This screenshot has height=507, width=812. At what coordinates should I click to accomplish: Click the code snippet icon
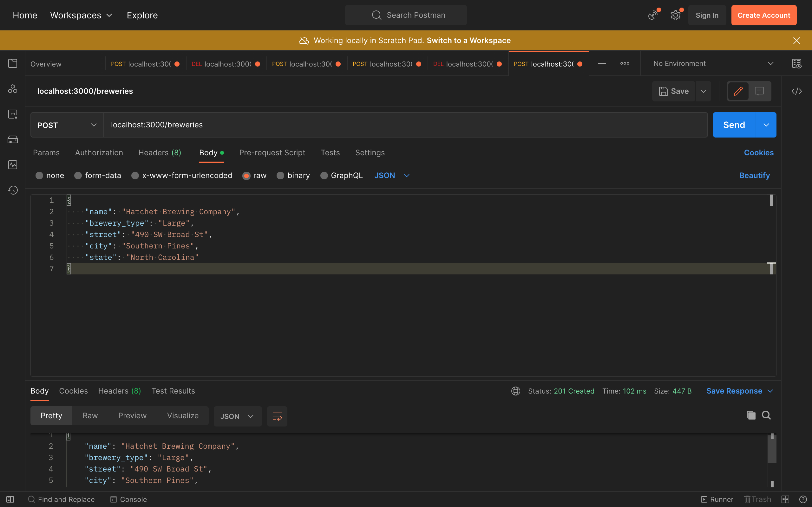796,91
